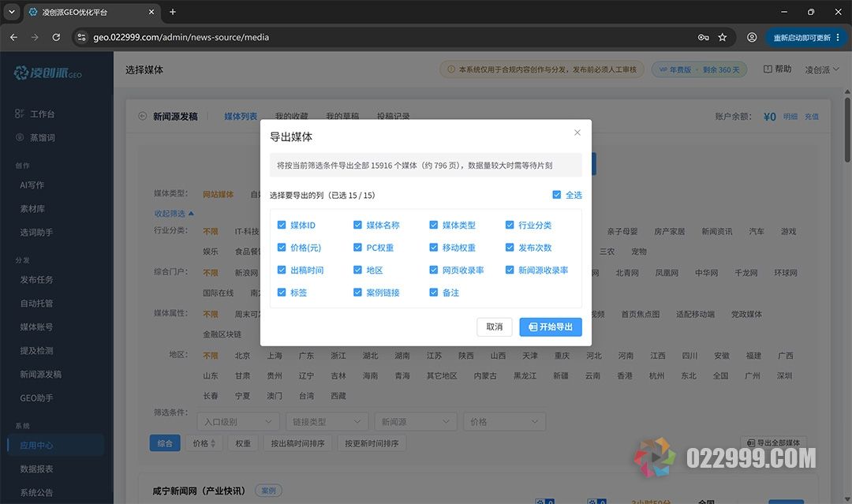Open 素材库 in the sidebar

32,209
